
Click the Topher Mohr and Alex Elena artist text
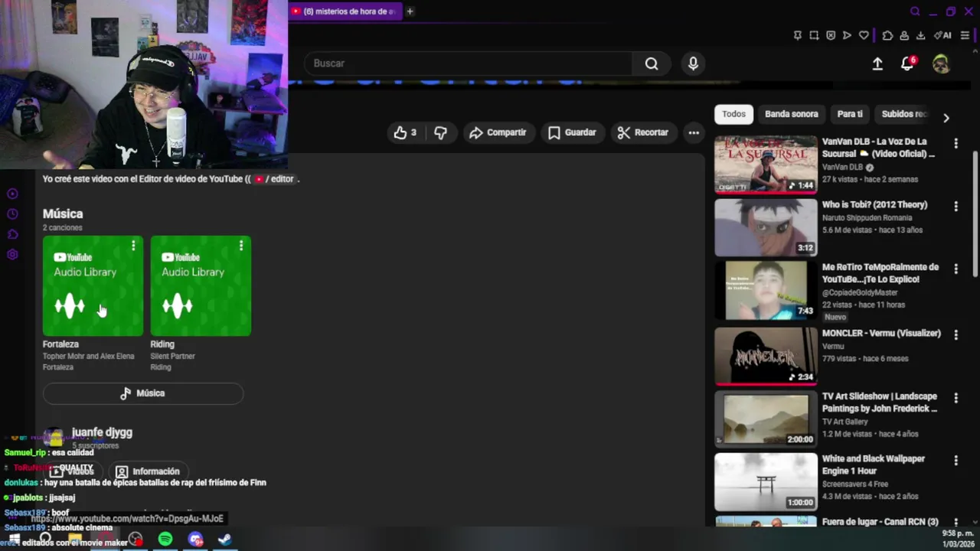point(88,356)
